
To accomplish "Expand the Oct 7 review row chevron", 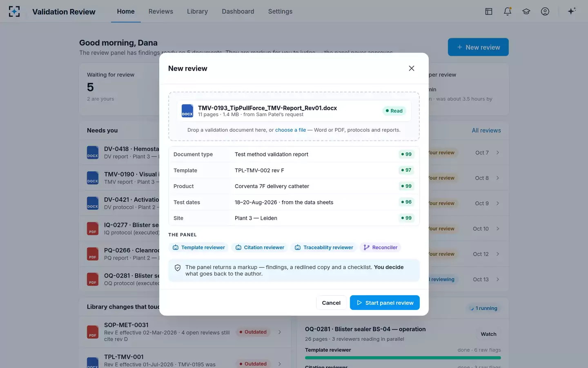I will [498, 153].
